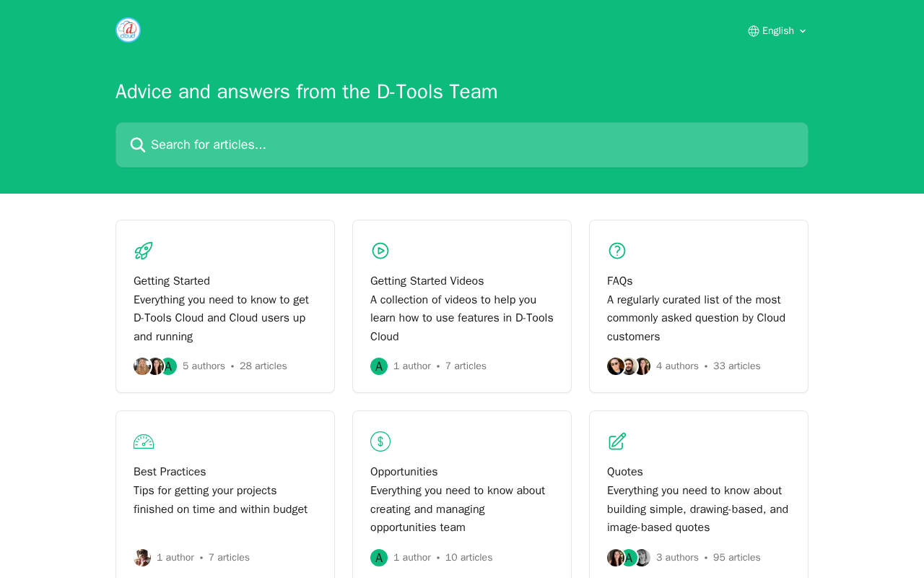
Task: Click the globe language icon
Action: pyautogui.click(x=754, y=31)
